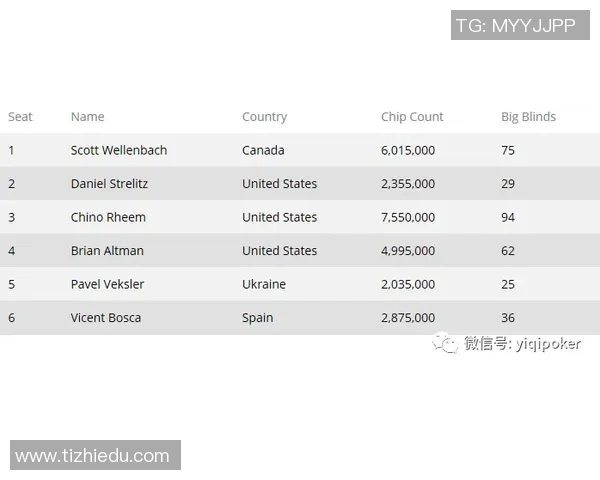Screen dimensions: 600x480
Task: Click the TG: MYYJJPP label
Action: (x=515, y=26)
